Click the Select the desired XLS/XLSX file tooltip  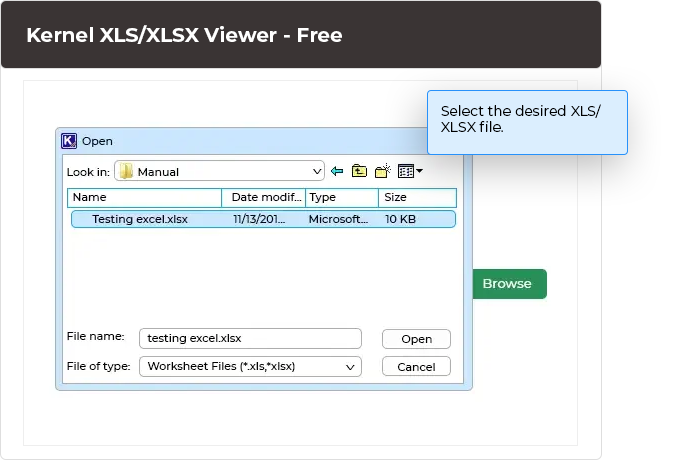[x=527, y=122]
